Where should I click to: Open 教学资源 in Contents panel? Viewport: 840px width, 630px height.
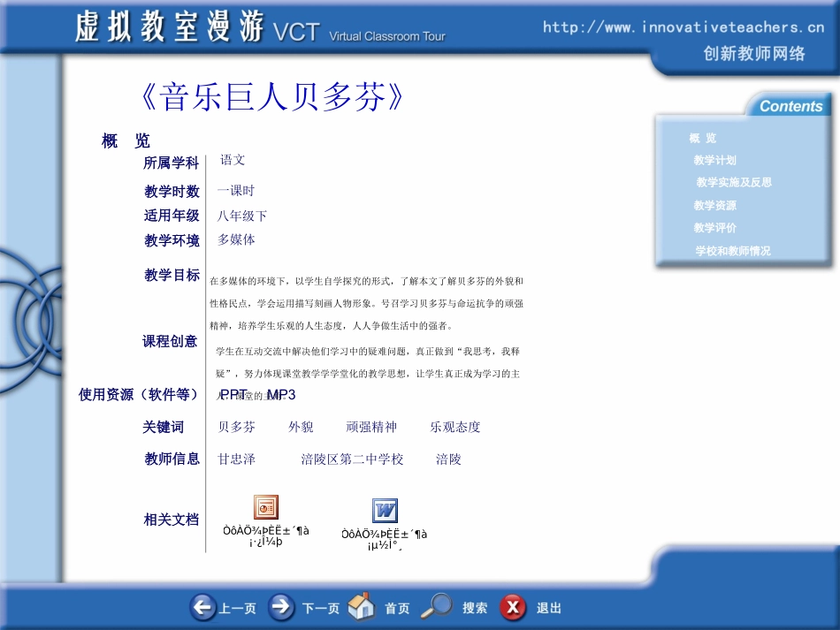(714, 205)
